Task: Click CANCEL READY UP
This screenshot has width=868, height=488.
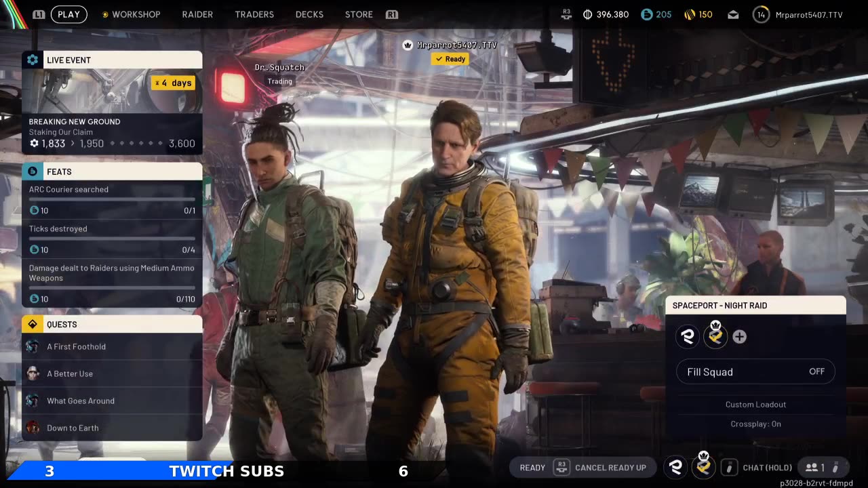Action: (x=610, y=467)
